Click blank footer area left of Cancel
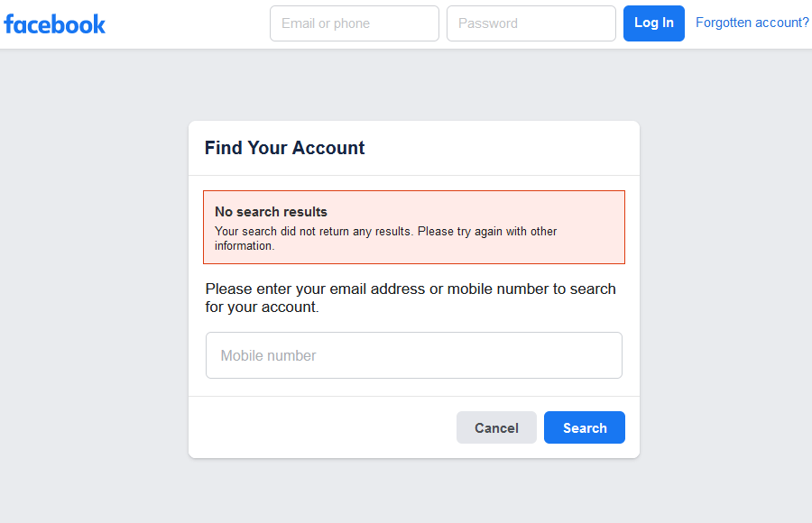Viewport: 812px width, 523px height. click(321, 427)
